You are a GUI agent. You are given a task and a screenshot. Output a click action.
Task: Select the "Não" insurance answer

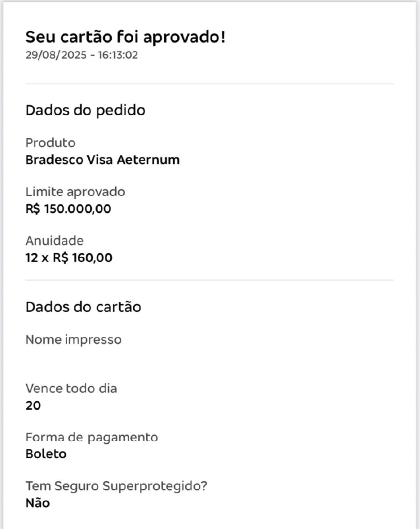coord(38,503)
